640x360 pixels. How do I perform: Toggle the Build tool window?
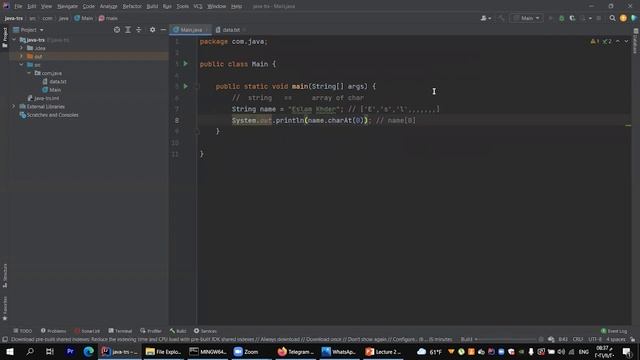coord(178,331)
